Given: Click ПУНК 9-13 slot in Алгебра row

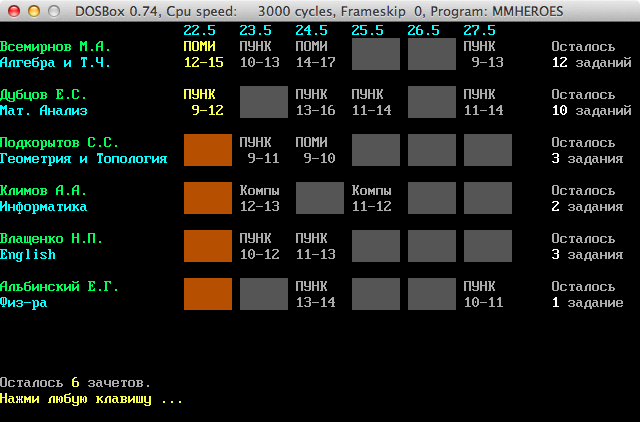Looking at the screenshot, I should 483,54.
